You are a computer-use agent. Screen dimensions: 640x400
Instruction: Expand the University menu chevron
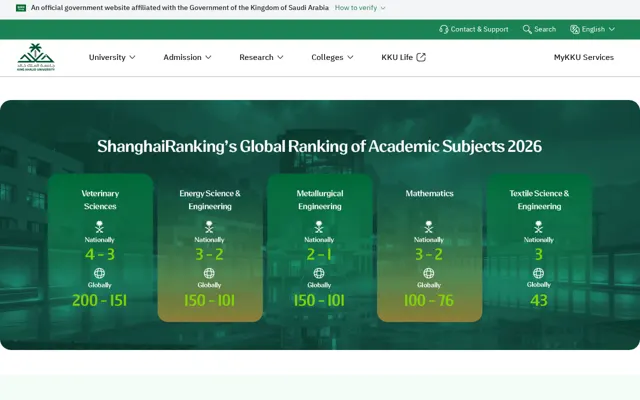pos(132,57)
